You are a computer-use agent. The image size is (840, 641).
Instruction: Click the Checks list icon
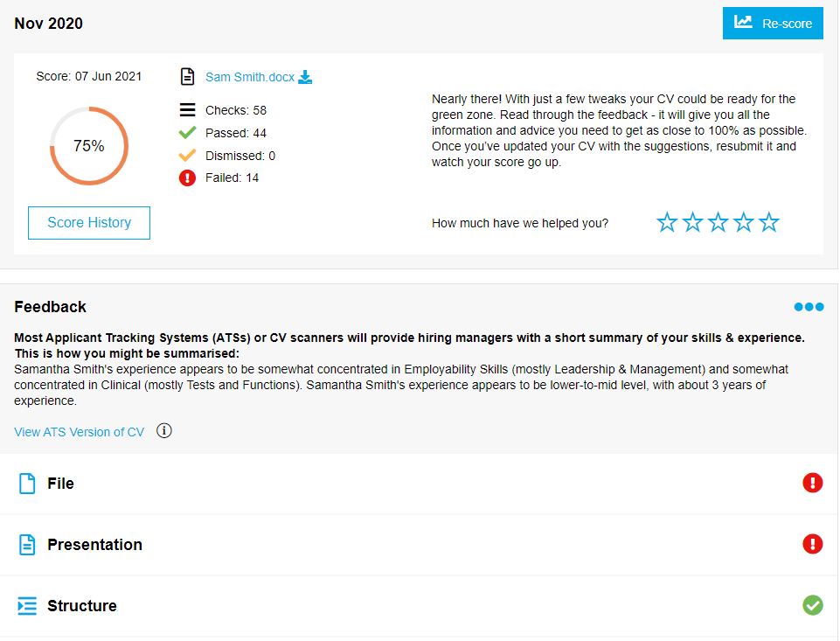pyautogui.click(x=187, y=110)
